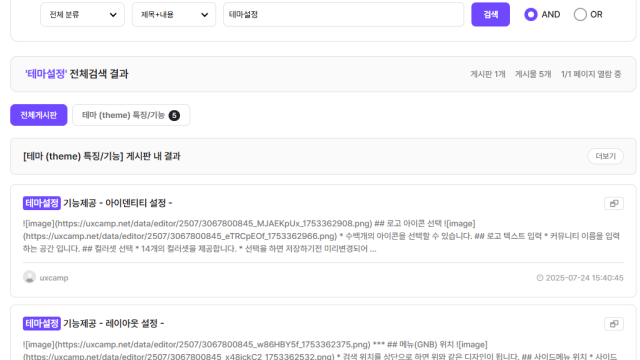Click the clock icon beside the 2025-07-24 timestamp
640x360 pixels.
point(540,278)
